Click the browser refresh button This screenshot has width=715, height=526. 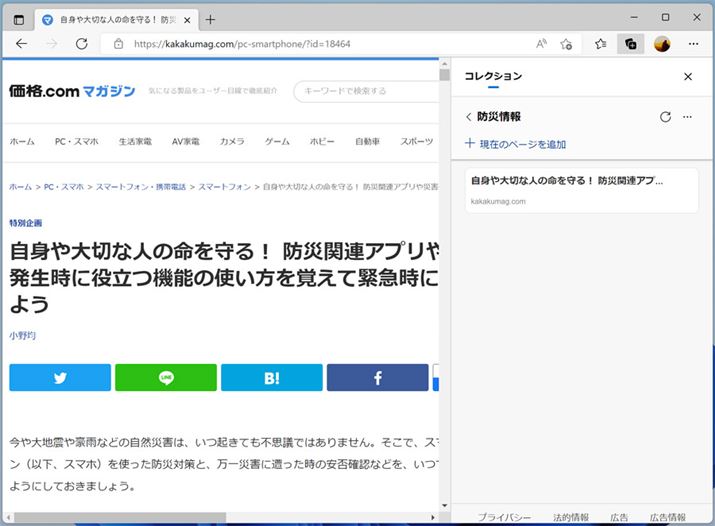(x=82, y=44)
